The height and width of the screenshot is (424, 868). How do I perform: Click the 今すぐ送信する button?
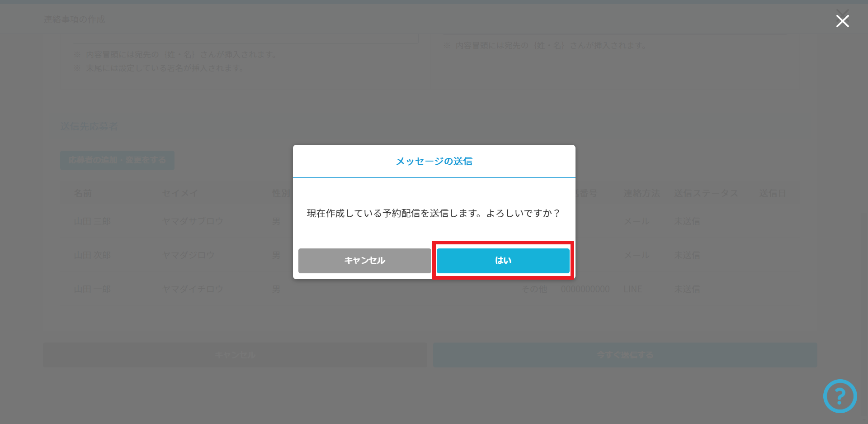(x=625, y=355)
